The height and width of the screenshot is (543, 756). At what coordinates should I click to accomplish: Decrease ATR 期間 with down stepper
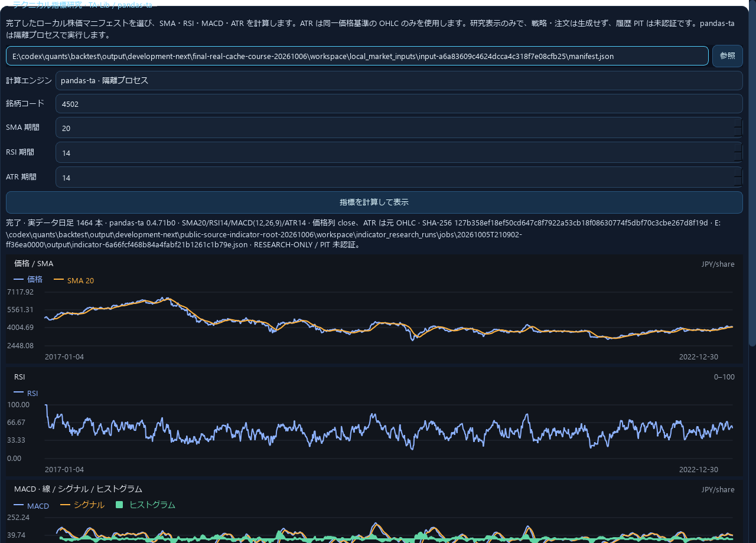[738, 182]
